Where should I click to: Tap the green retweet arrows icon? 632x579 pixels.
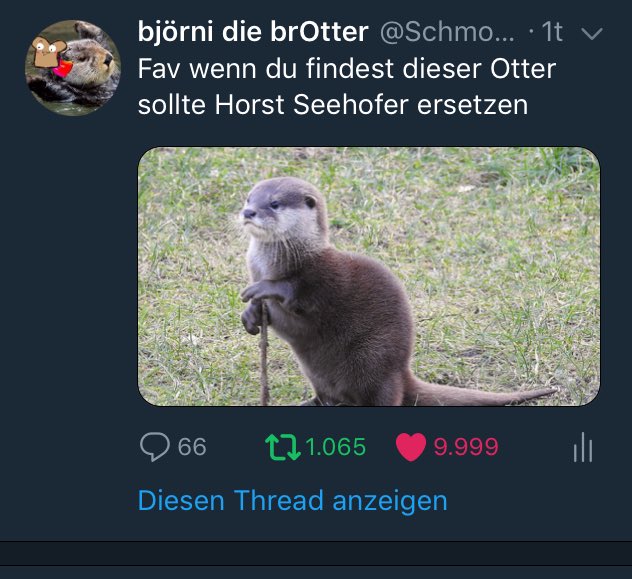pyautogui.click(x=283, y=447)
